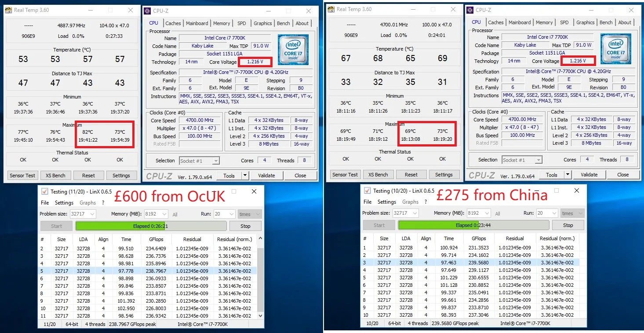Click Settings button in 4700.01 MHz Real Temp window
The image size is (644, 333).
coord(444,175)
